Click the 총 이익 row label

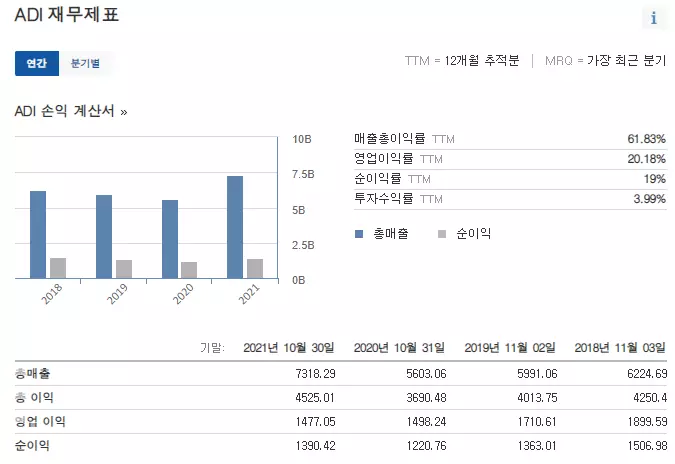pos(34,397)
